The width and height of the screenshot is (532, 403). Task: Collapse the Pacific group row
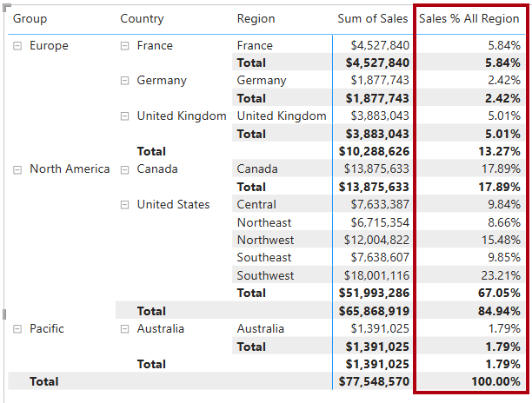[x=17, y=329]
